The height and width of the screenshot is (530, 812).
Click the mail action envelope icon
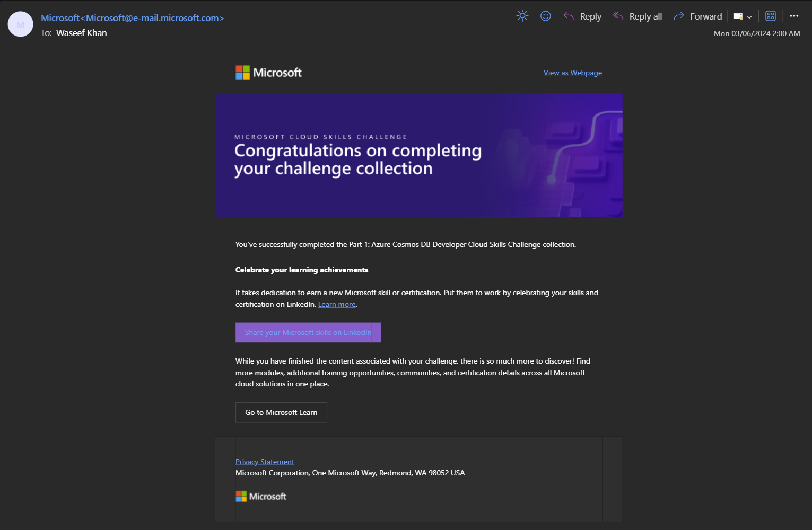(738, 16)
